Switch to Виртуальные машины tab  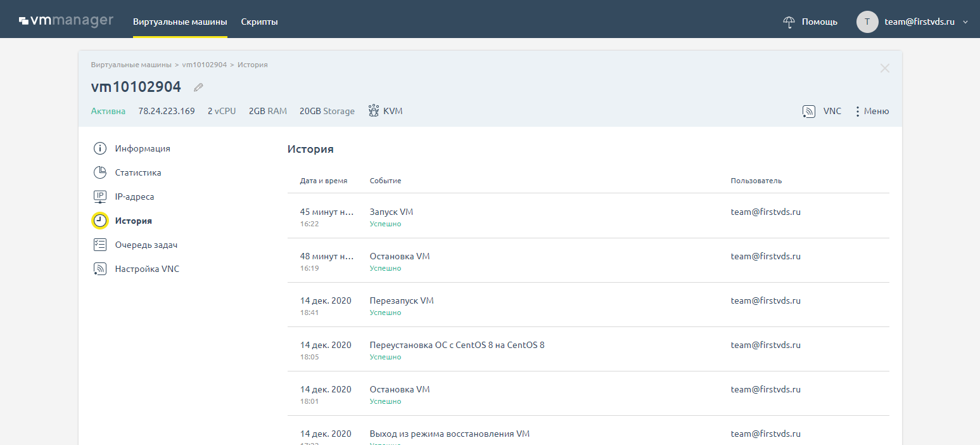tap(180, 22)
